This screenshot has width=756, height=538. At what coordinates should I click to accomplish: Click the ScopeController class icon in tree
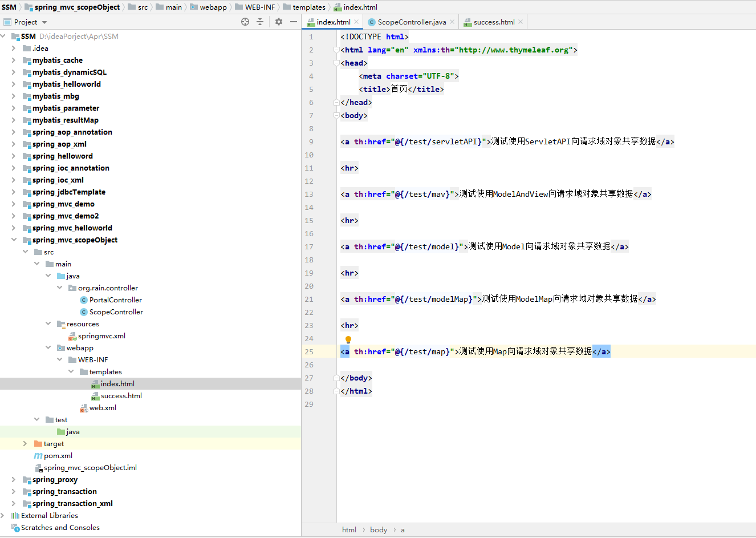click(x=84, y=312)
